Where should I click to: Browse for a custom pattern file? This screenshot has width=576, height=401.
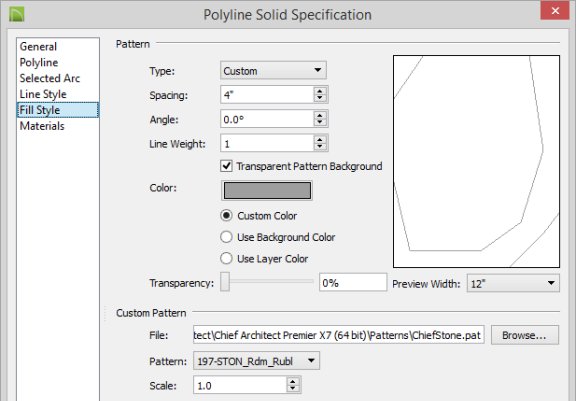[x=525, y=335]
